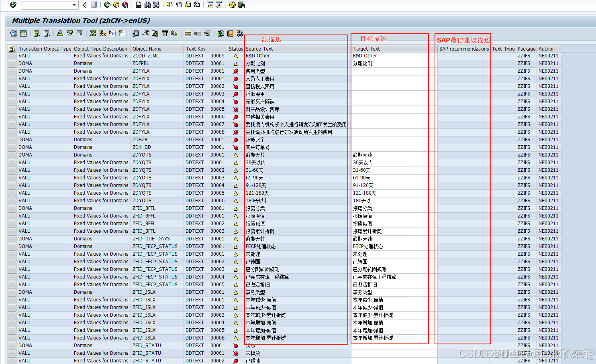Image resolution: width=596 pixels, height=364 pixels.
Task: Click the source text cell '客户订单号'
Action: (297, 147)
